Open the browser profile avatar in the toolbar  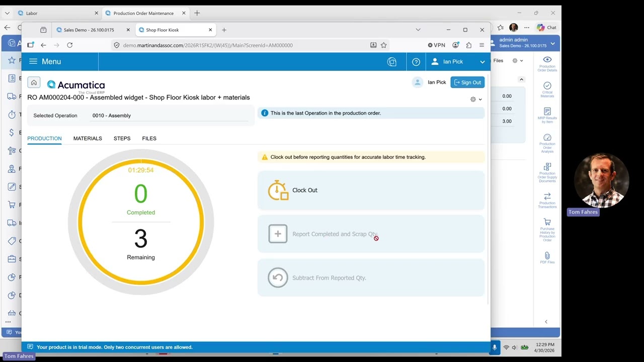455,45
